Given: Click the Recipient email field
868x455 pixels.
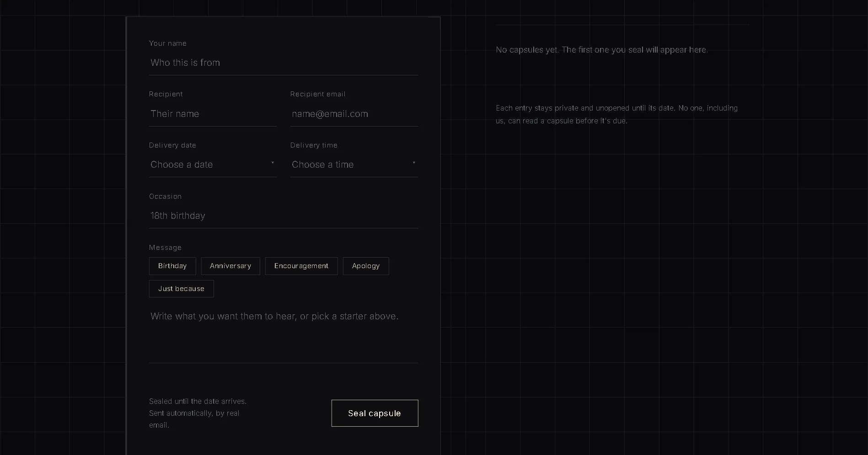Looking at the screenshot, I should (354, 114).
